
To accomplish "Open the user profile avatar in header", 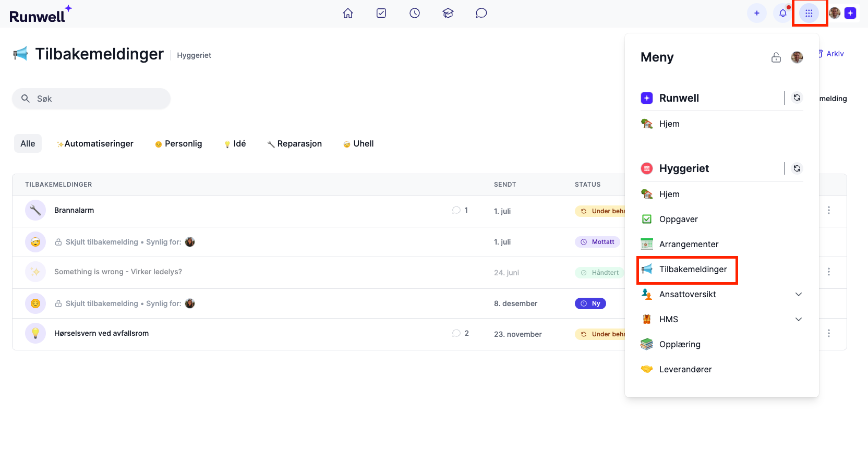I will click(x=835, y=13).
